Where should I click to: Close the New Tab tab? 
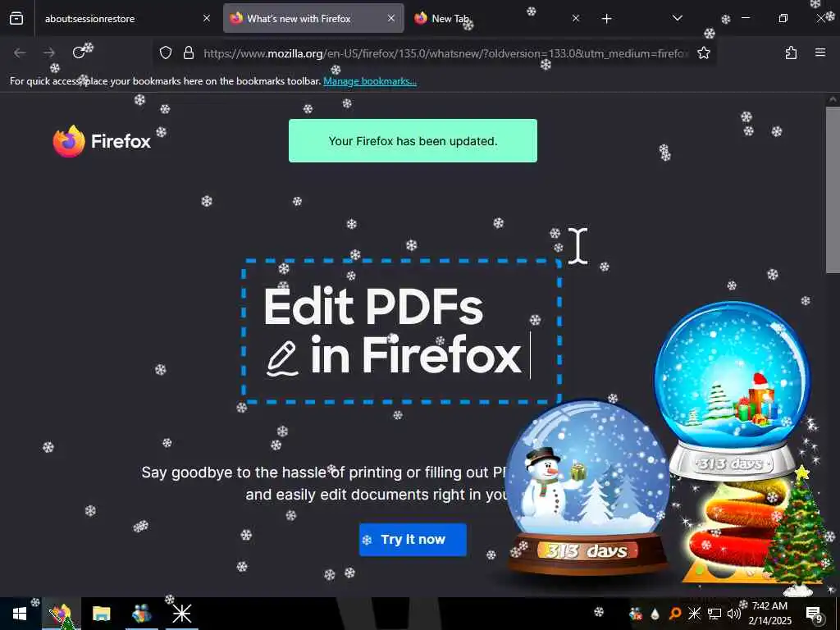coord(575,19)
